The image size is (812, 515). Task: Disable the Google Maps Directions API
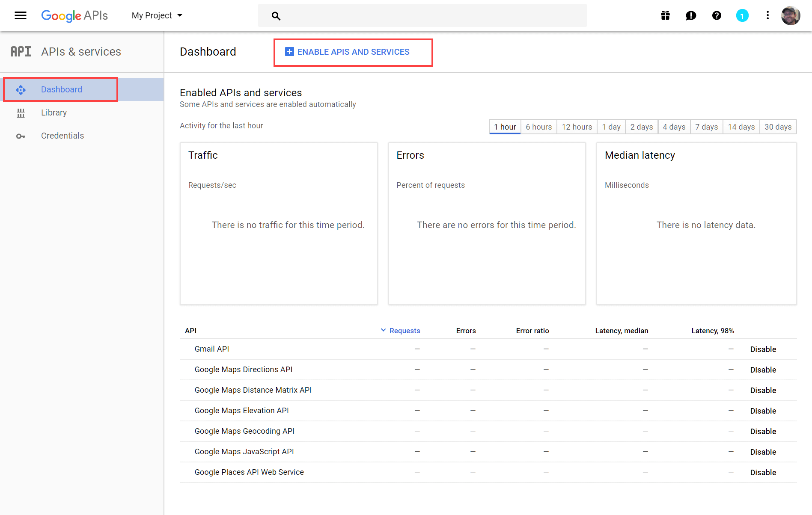point(763,370)
